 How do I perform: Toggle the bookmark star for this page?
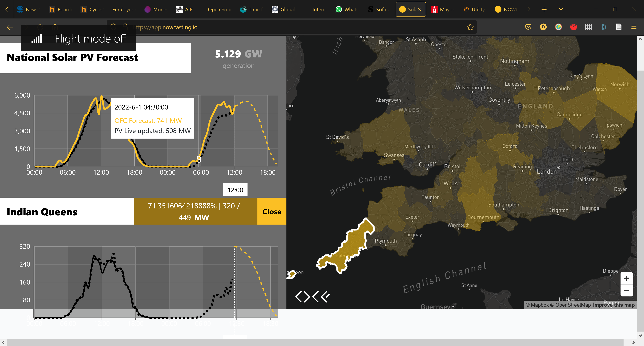(x=470, y=27)
